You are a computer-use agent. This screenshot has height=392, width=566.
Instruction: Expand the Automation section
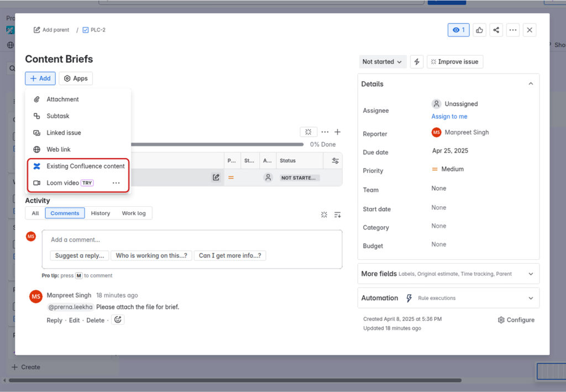(x=448, y=298)
